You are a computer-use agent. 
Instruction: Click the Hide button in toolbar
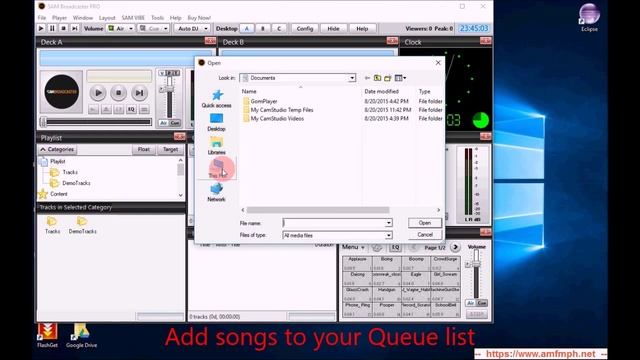[x=333, y=29]
